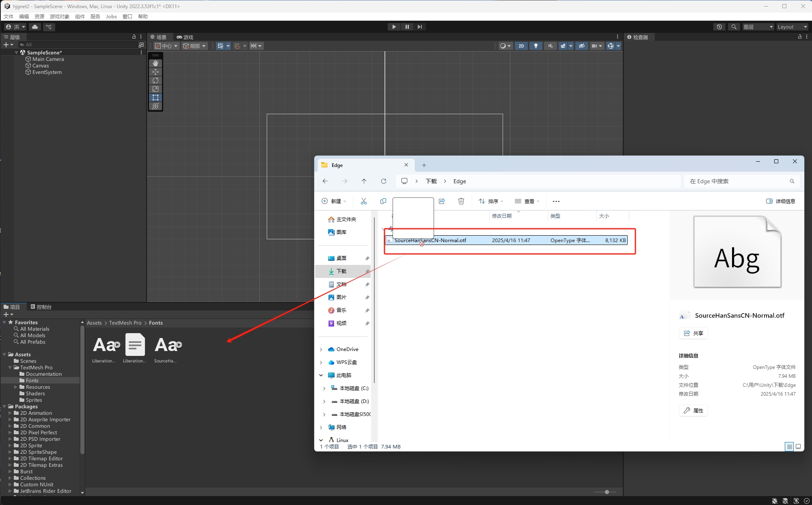
Task: Click New (新建) button in Explorer
Action: [334, 201]
